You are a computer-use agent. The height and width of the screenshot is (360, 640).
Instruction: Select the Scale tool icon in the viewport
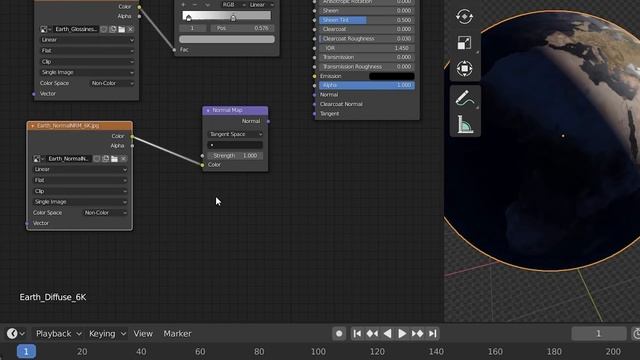click(464, 43)
